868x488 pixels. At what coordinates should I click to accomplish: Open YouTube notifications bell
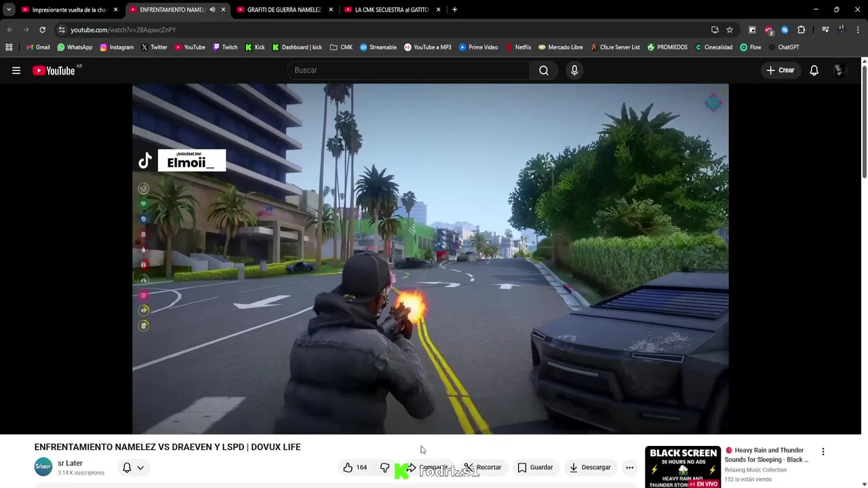point(814,70)
